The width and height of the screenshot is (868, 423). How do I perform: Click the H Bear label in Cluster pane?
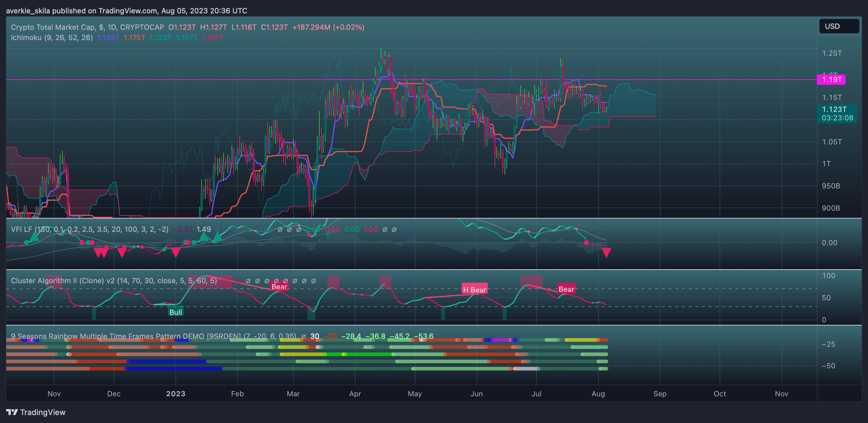pos(474,290)
